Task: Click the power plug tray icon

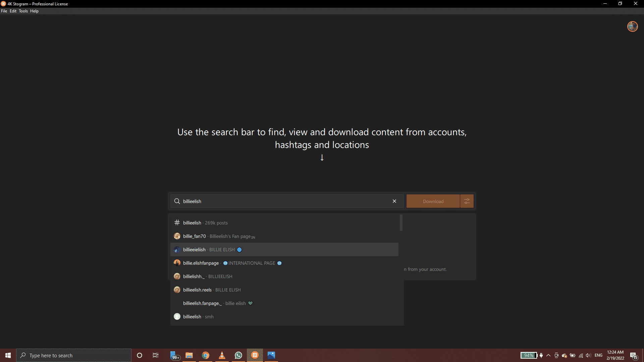Action: pos(541,355)
